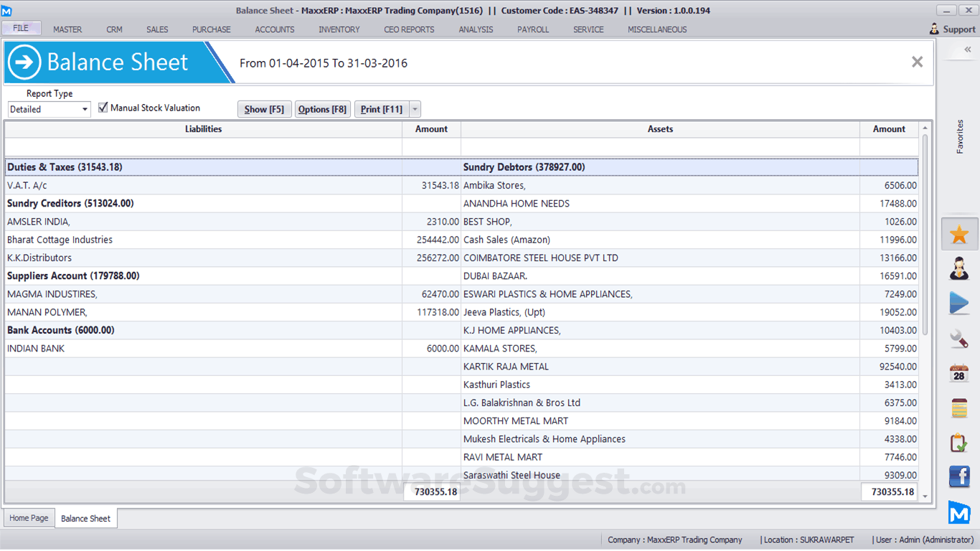Open the ACCOUNTS menu

click(275, 29)
